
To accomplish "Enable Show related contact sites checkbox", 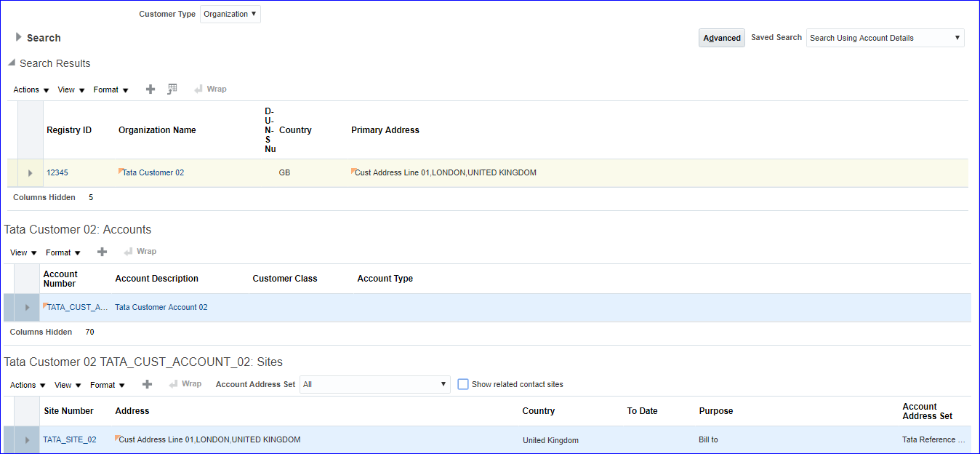I will coord(463,384).
